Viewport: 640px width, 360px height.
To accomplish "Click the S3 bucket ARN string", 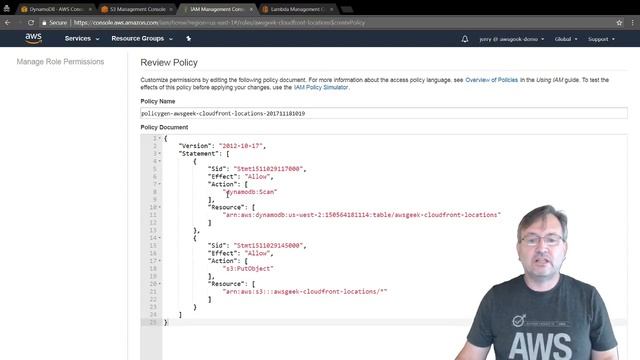I will 304,291.
